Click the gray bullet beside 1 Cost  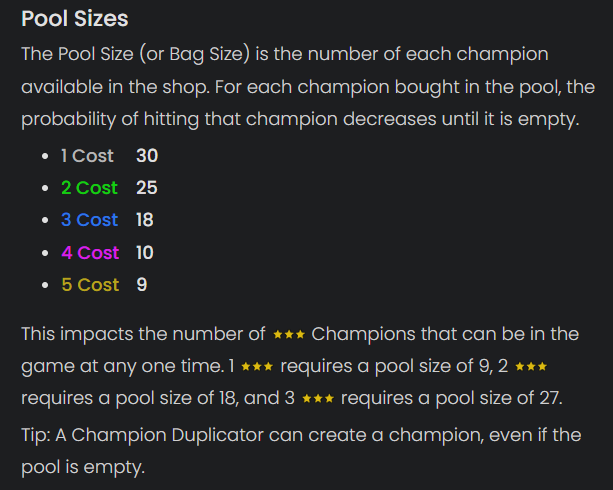coord(46,156)
